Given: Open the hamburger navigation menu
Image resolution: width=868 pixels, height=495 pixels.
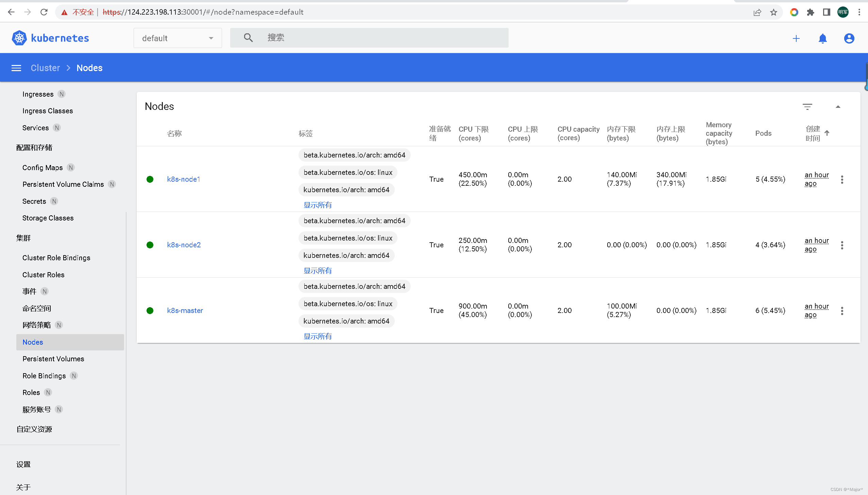Looking at the screenshot, I should (16, 68).
